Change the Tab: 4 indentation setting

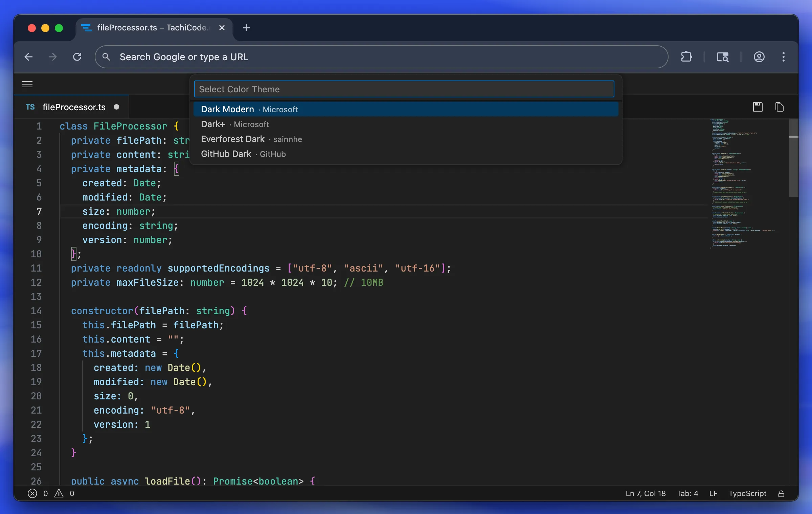687,493
